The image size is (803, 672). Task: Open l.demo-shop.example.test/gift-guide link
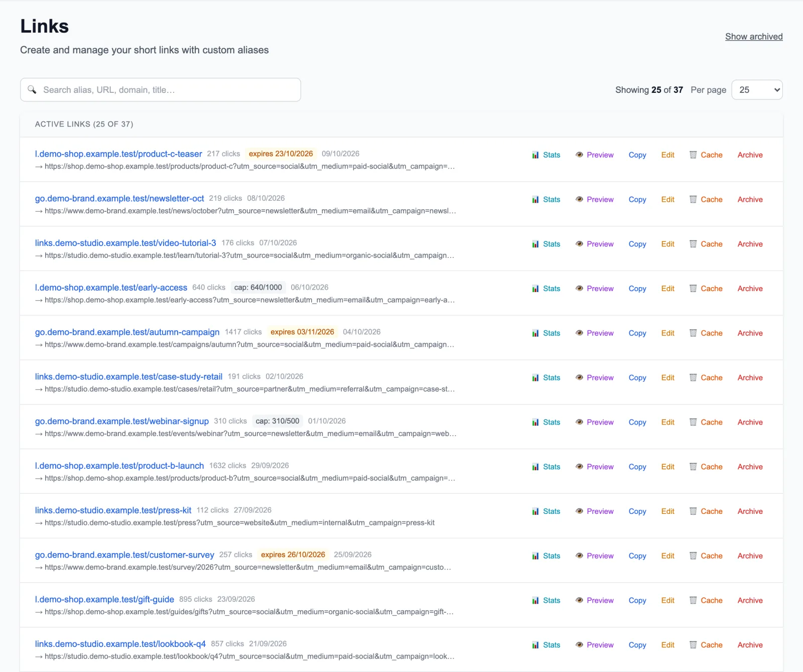104,600
